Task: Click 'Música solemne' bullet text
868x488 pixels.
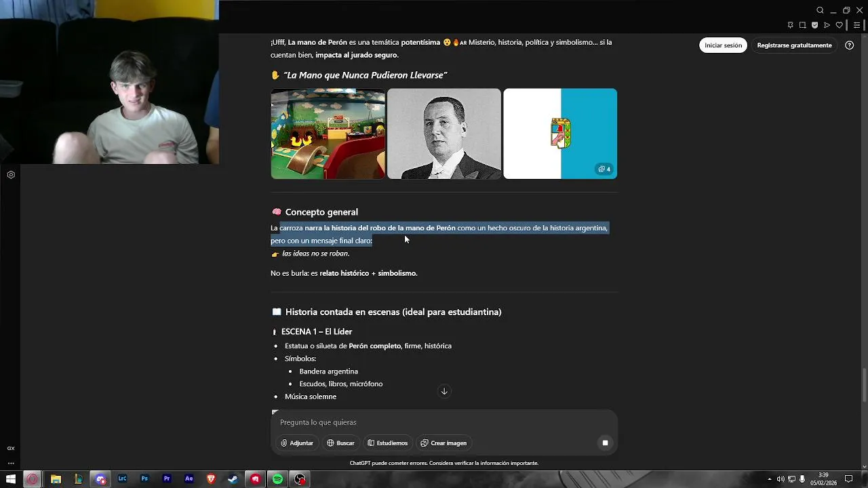Action: coord(311,396)
